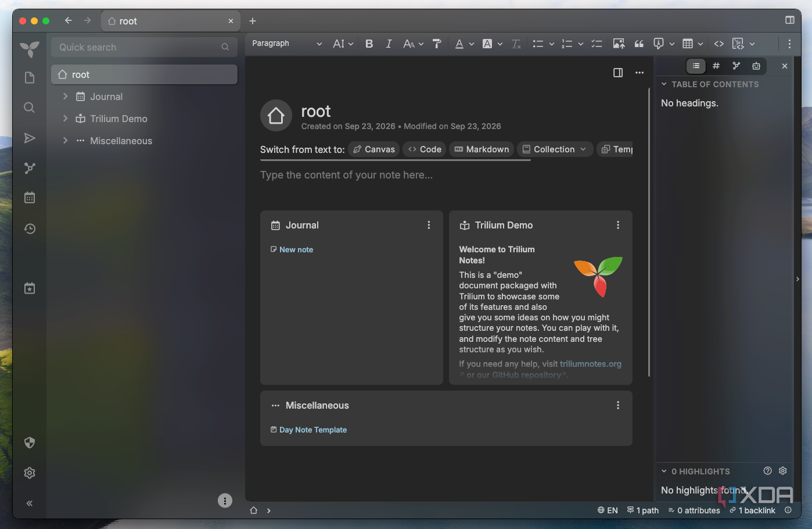Screen dimensions: 812x529
Task: Toggle the split pane view button
Action: point(618,73)
